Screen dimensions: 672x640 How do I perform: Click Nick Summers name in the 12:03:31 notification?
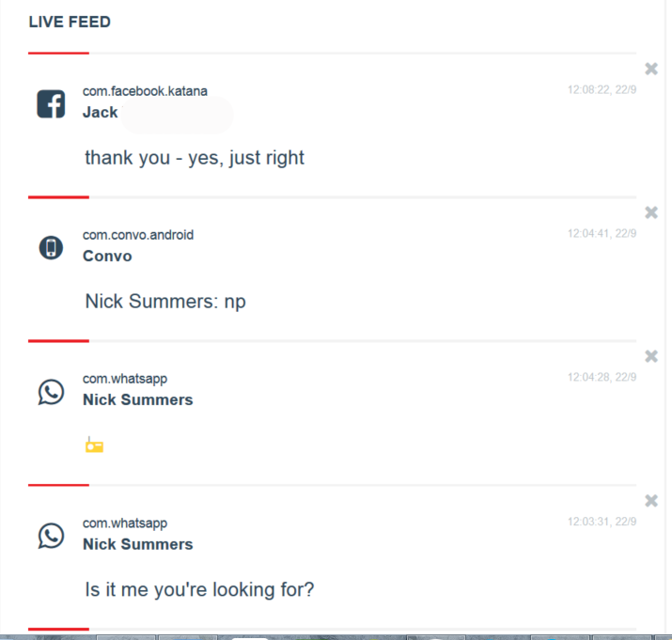tap(137, 544)
